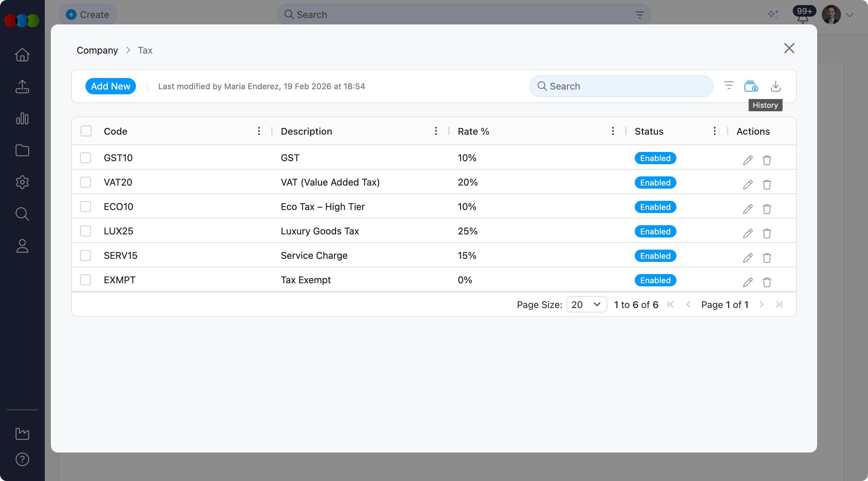The image size is (868, 481).
Task: Open Code column options menu
Action: click(259, 131)
